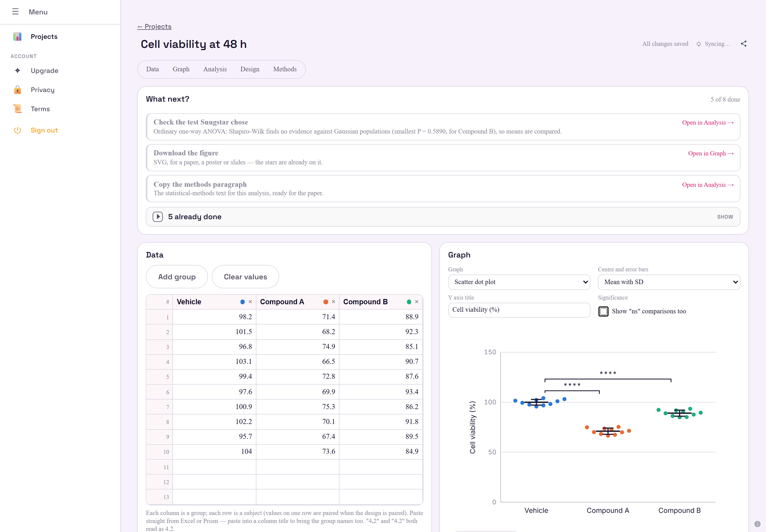The image size is (766, 532).
Task: Click the Vehicle cell with 103.1
Action: (214, 362)
